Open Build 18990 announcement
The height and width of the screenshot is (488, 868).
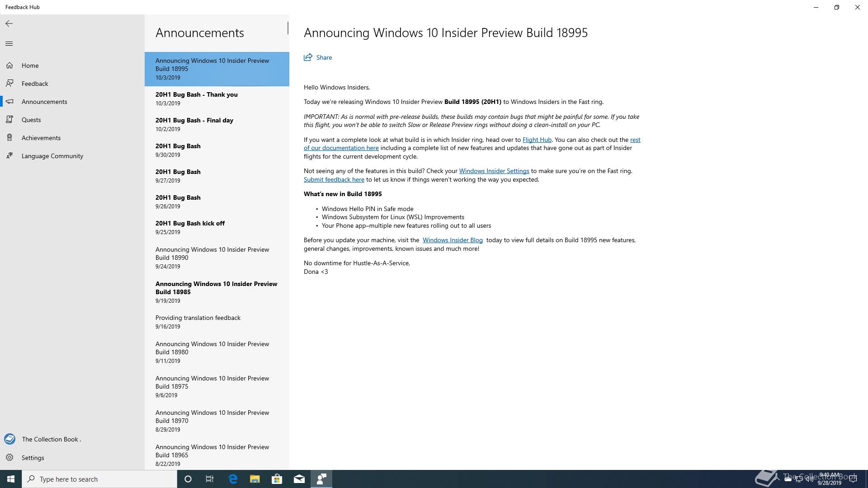pyautogui.click(x=217, y=258)
